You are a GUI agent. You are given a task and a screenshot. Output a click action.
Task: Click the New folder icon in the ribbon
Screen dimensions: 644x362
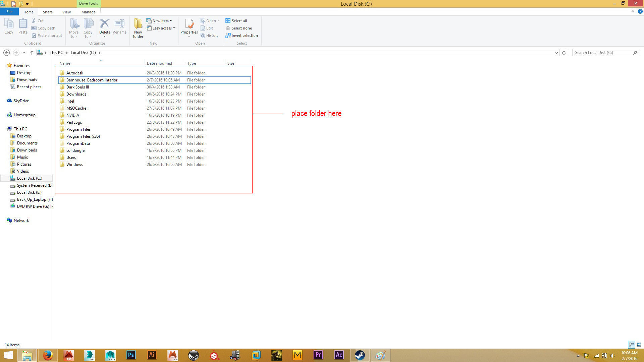click(x=138, y=24)
